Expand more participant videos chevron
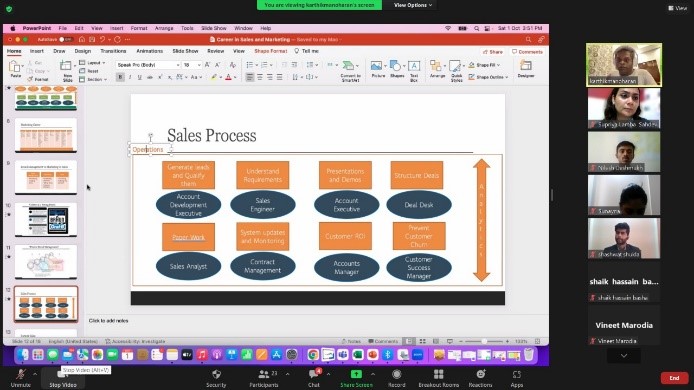 [x=624, y=355]
